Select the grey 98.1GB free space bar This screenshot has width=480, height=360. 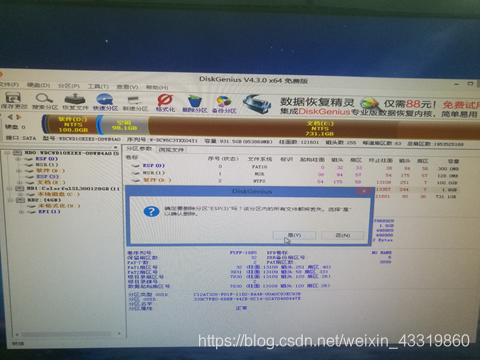(124, 125)
